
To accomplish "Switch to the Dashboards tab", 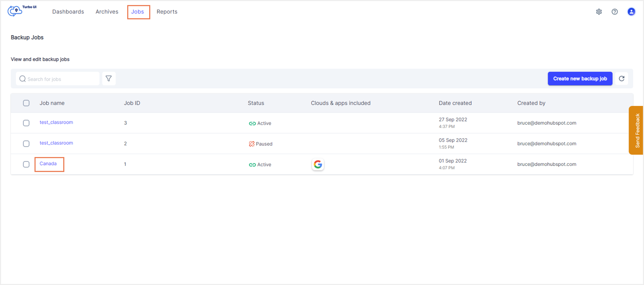I will 68,11.
